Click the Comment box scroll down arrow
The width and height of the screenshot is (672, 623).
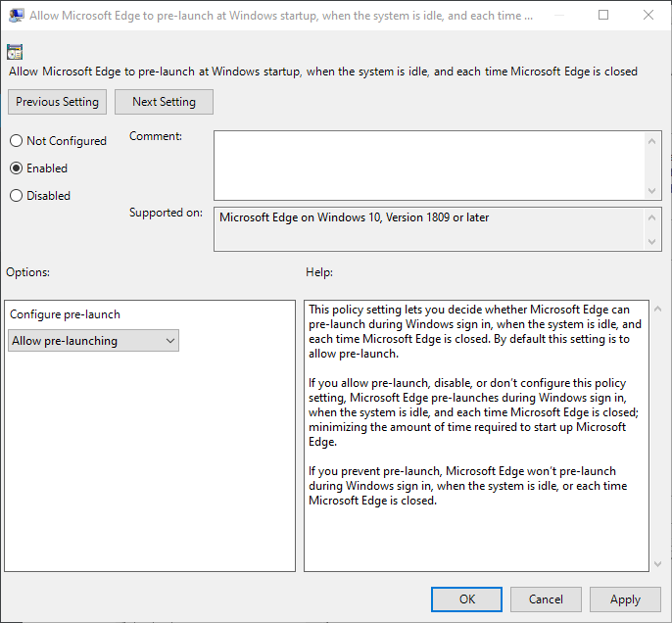tap(653, 190)
